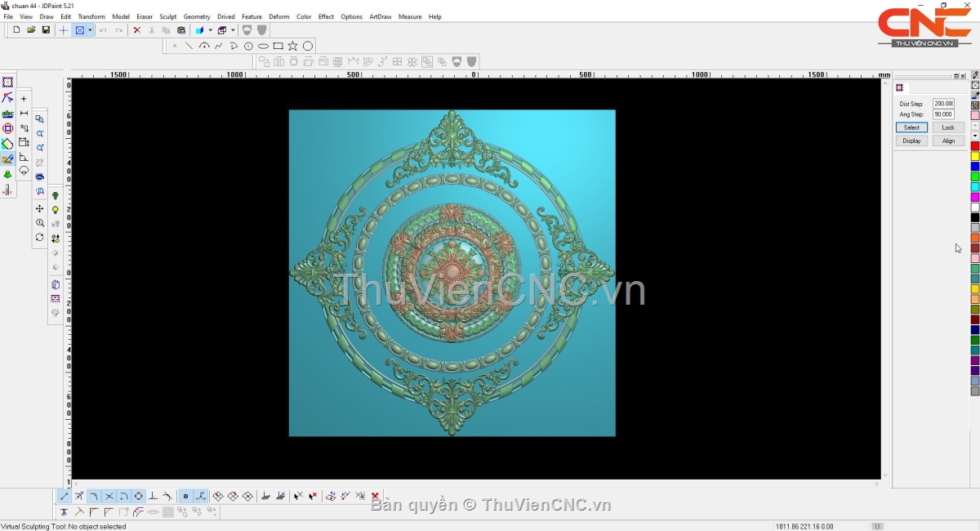980x531 pixels.
Task: Select the rectangle drawing tool
Action: click(278, 46)
